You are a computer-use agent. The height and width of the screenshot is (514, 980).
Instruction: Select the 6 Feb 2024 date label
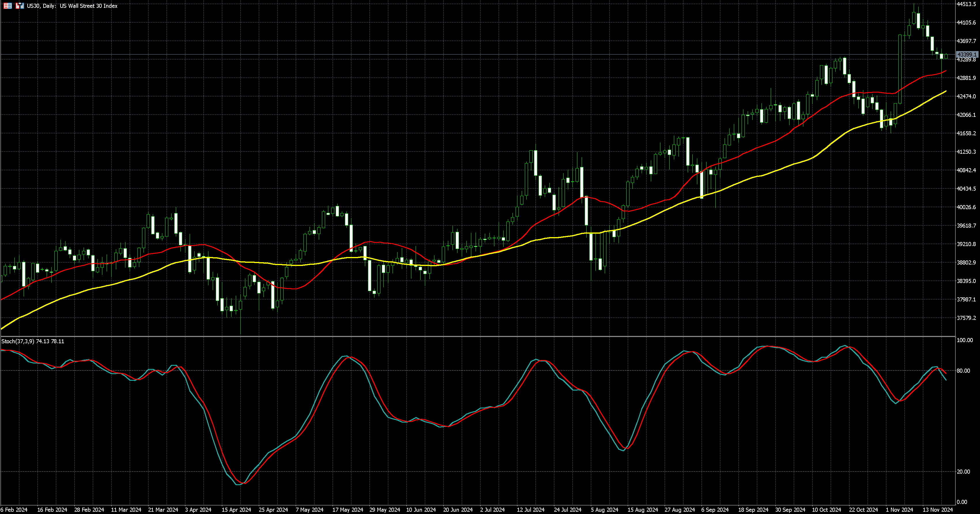pyautogui.click(x=14, y=509)
